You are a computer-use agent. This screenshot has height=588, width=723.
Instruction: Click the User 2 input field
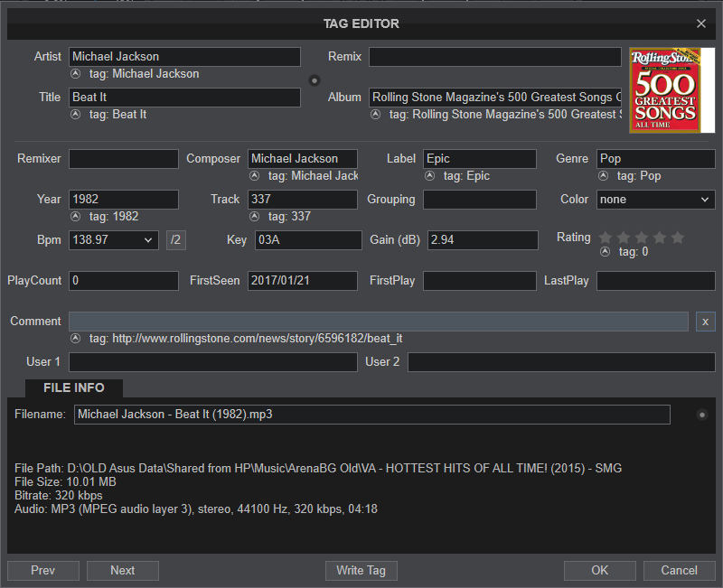561,362
